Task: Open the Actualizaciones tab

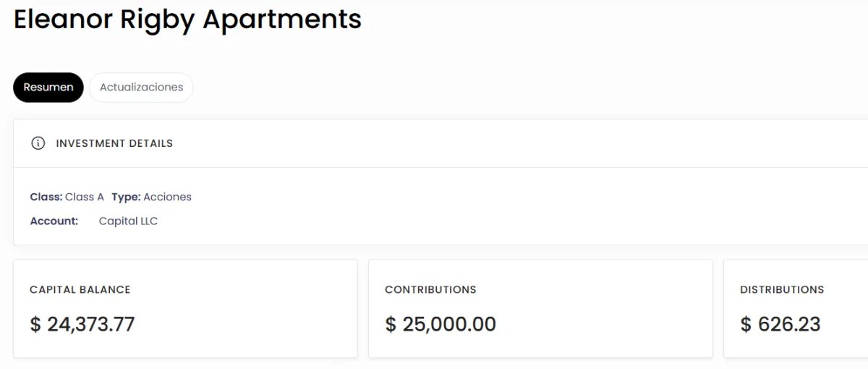Action: tap(141, 88)
